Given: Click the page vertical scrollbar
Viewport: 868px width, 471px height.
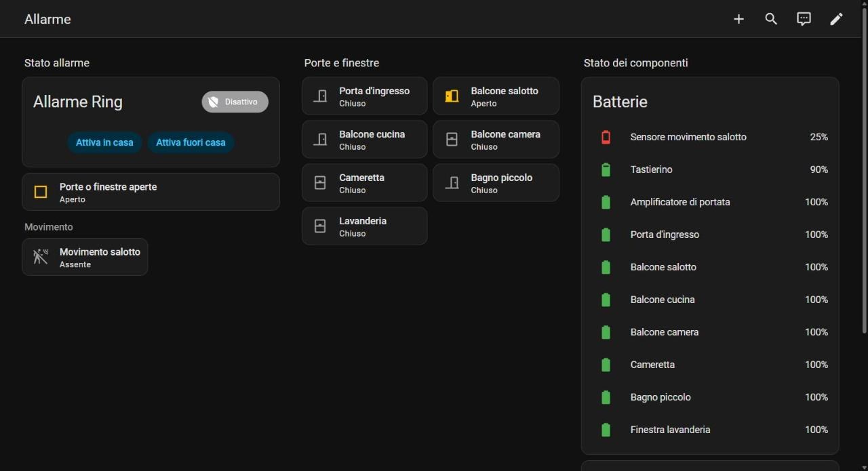Looking at the screenshot, I should tap(864, 171).
